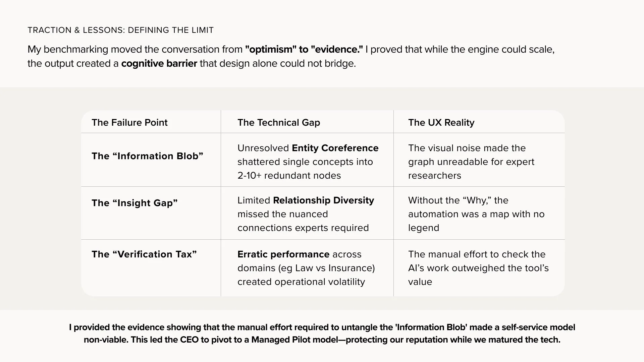Click the bold 'Relationship Diversity' term
The width and height of the screenshot is (644, 362).
(x=323, y=200)
